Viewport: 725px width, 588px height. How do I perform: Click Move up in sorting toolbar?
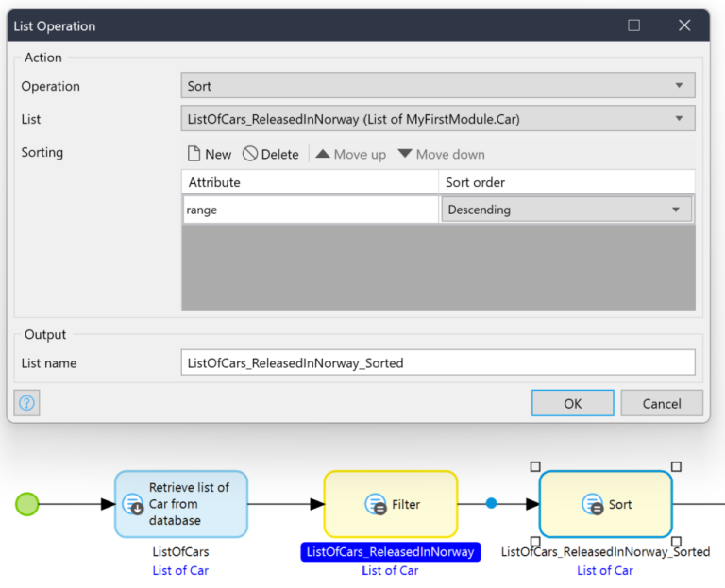351,154
